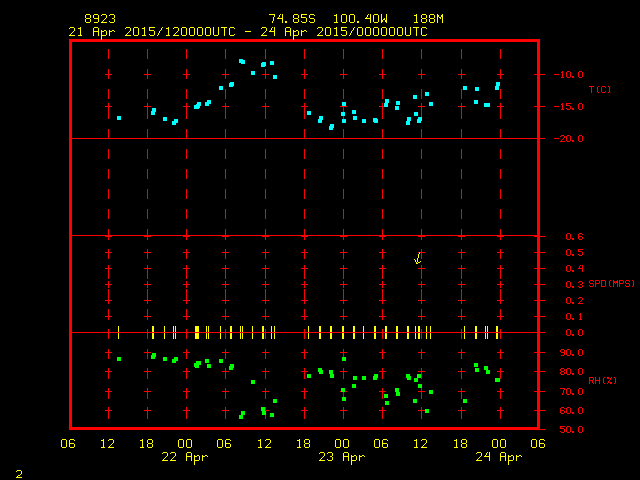Click the -10.0 temperature tick label

567,74
